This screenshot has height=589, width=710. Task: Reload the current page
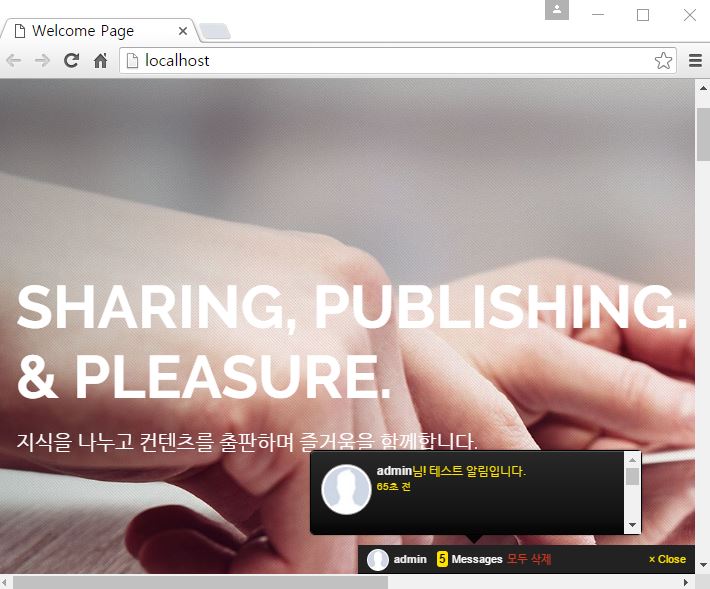(71, 61)
